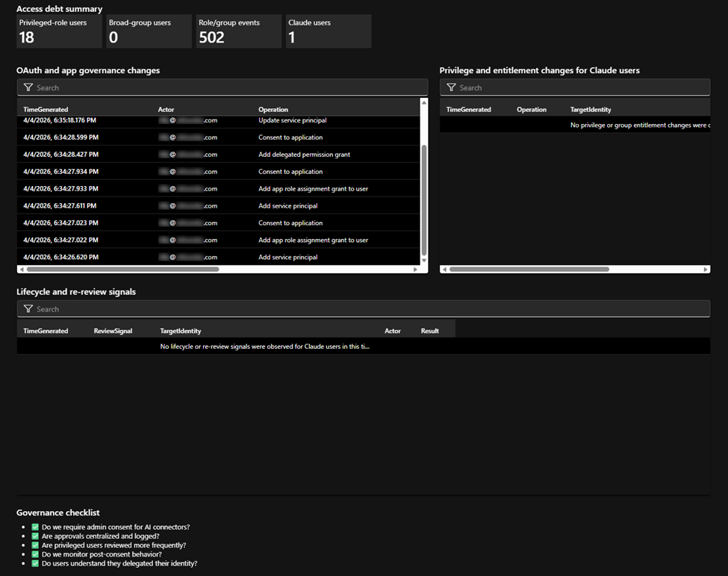Select the Privileged-role users tile
The height and width of the screenshot is (576, 728).
click(x=59, y=32)
